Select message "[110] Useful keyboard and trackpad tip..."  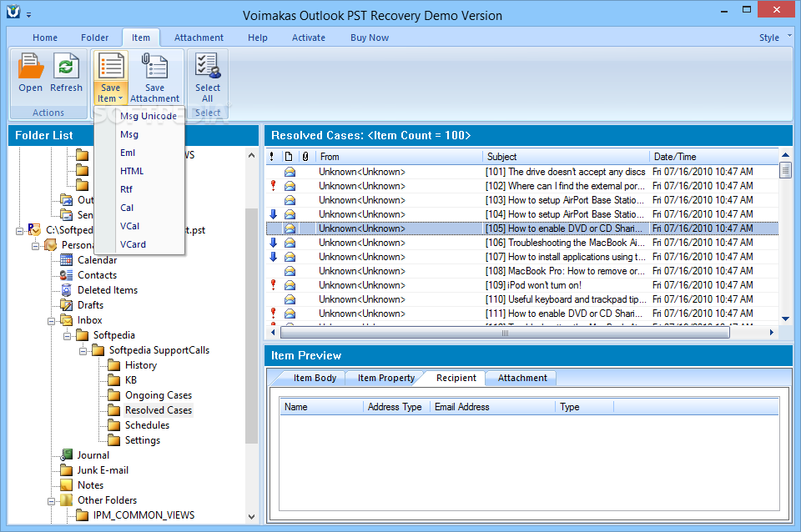[522, 299]
